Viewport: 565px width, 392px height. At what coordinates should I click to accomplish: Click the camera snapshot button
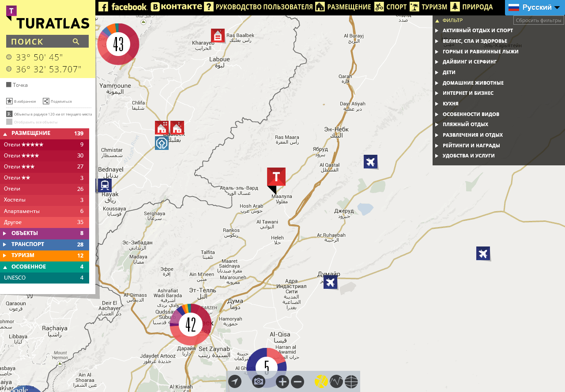[x=259, y=381]
